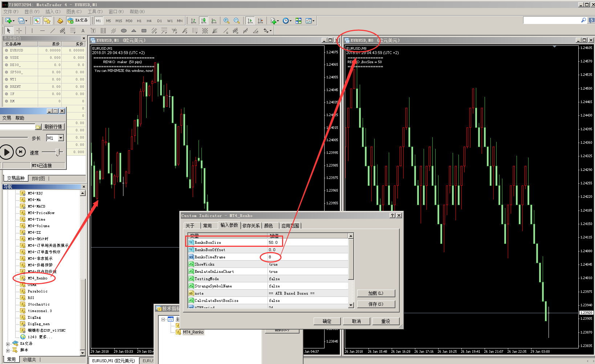Screen dimensions: 595x364
Task: Toggle chart shift icon
Action: 260,21
